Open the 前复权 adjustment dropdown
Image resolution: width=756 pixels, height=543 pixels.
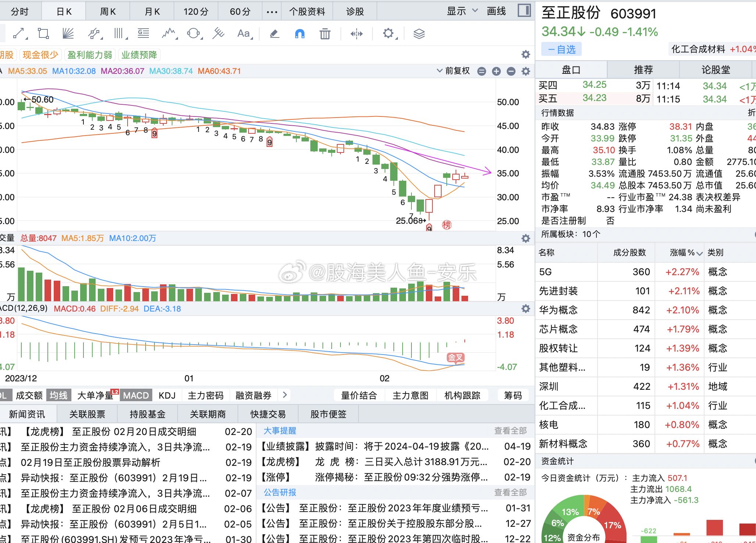[453, 71]
